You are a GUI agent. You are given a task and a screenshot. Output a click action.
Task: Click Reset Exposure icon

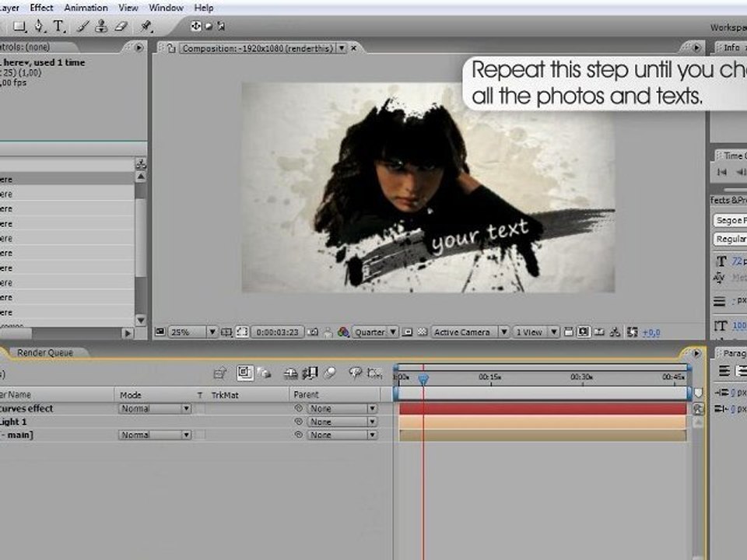(632, 332)
